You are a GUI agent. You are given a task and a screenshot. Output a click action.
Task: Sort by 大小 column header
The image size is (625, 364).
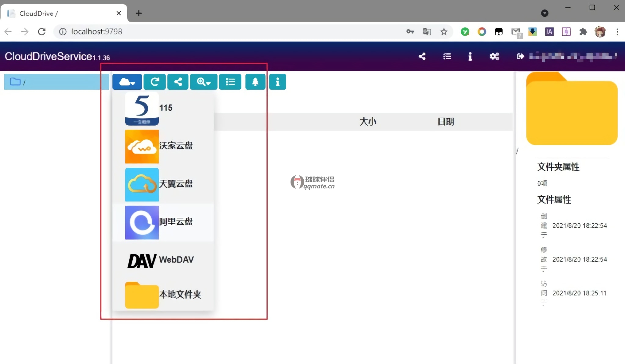[x=368, y=122]
